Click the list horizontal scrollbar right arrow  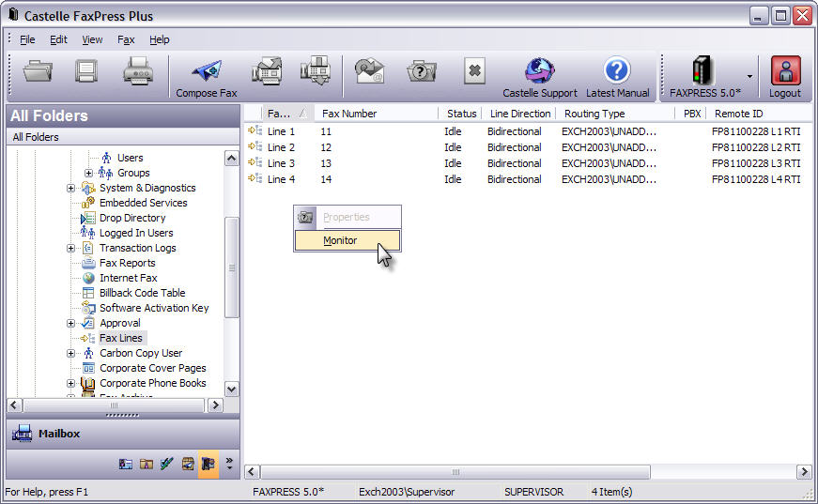point(804,472)
